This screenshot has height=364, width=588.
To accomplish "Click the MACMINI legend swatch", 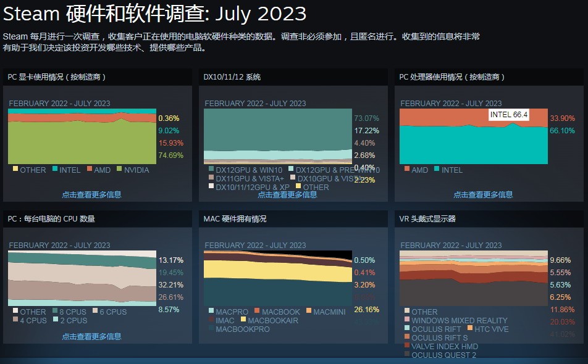I will pos(309,310).
